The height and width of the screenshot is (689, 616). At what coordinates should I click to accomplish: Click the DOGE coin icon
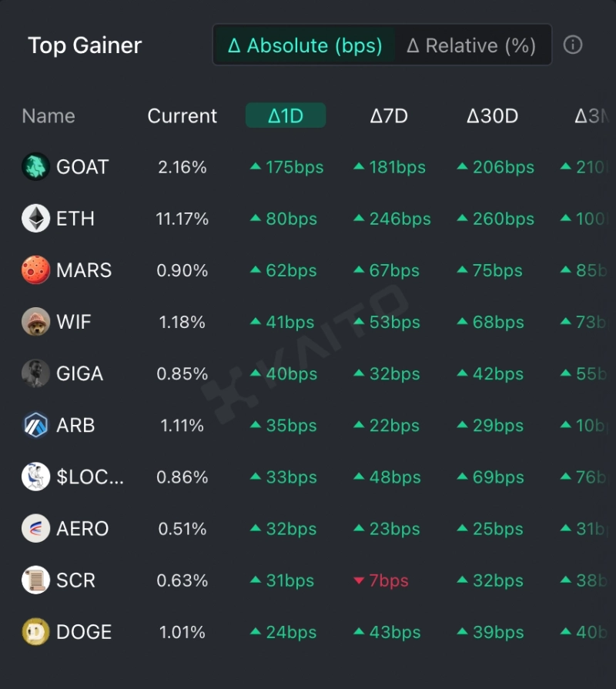(x=35, y=632)
